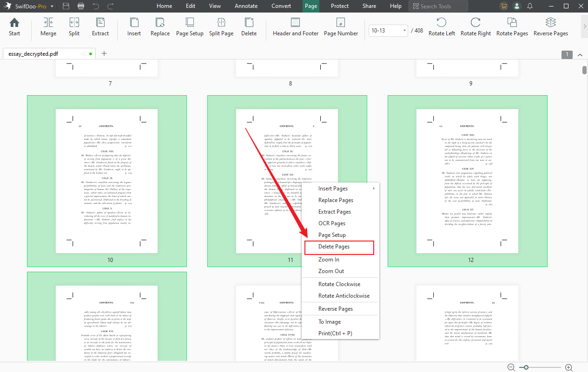Click the Split Page tool icon
The image size is (588, 372).
point(221,27)
